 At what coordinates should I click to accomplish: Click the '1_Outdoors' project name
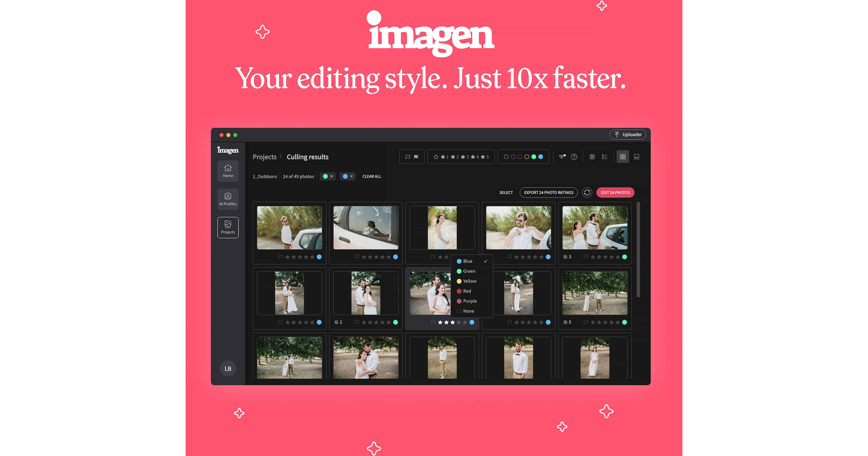click(x=265, y=176)
